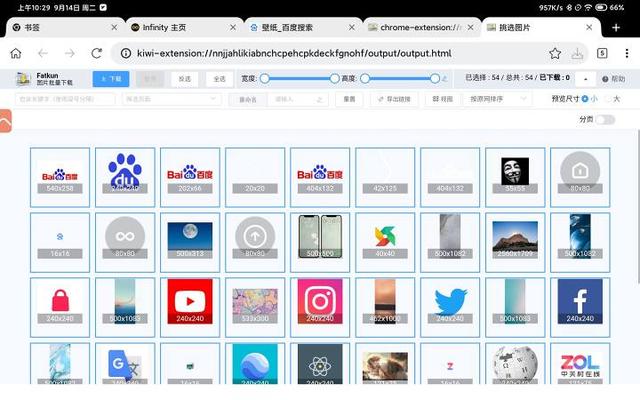The width and height of the screenshot is (640, 400).
Task: Close the Infinity 主页 tab
Action: tap(233, 27)
